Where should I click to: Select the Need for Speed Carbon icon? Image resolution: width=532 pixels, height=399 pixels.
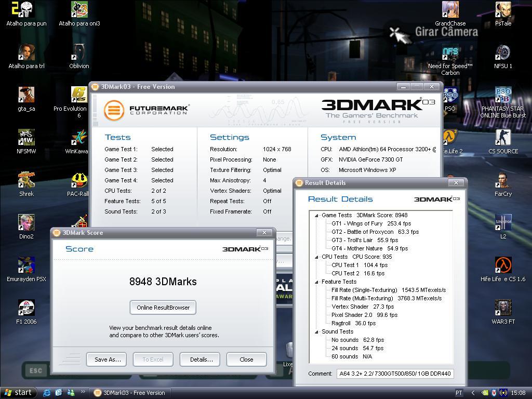coord(450,60)
